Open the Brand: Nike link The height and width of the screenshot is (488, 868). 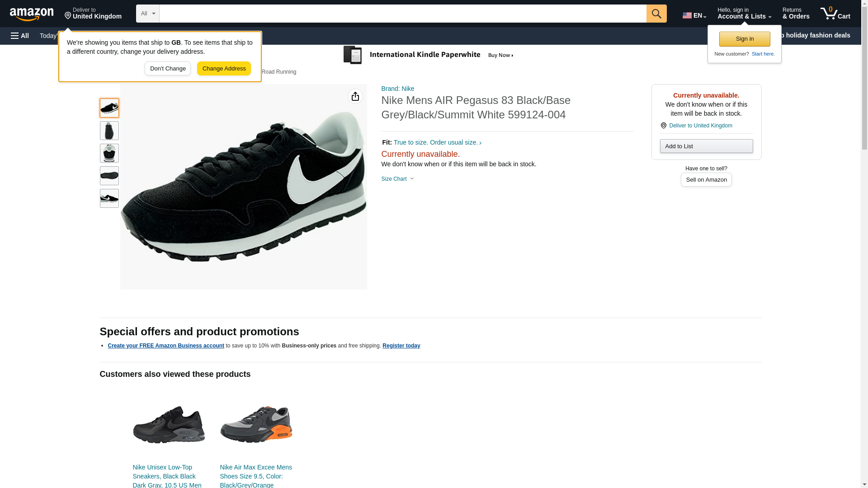click(397, 89)
